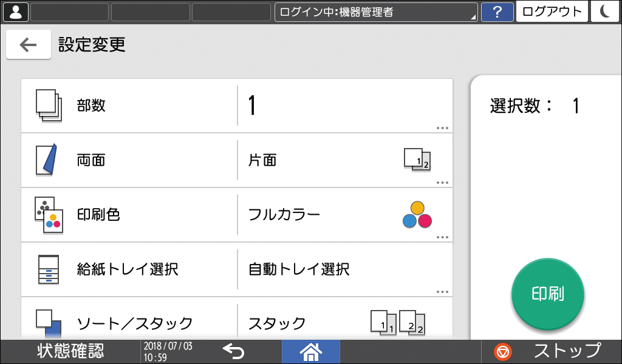Tap the user profile icon

click(x=15, y=12)
